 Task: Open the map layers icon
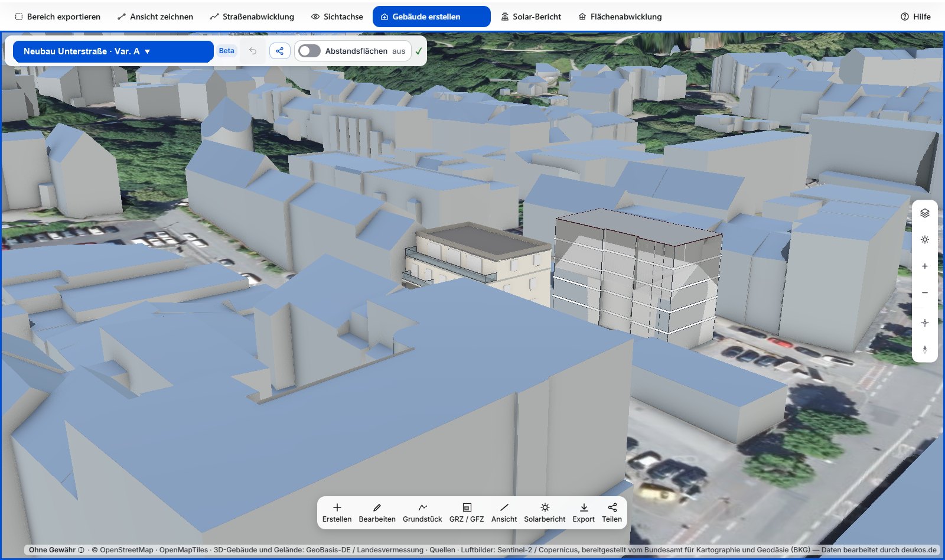click(x=925, y=213)
